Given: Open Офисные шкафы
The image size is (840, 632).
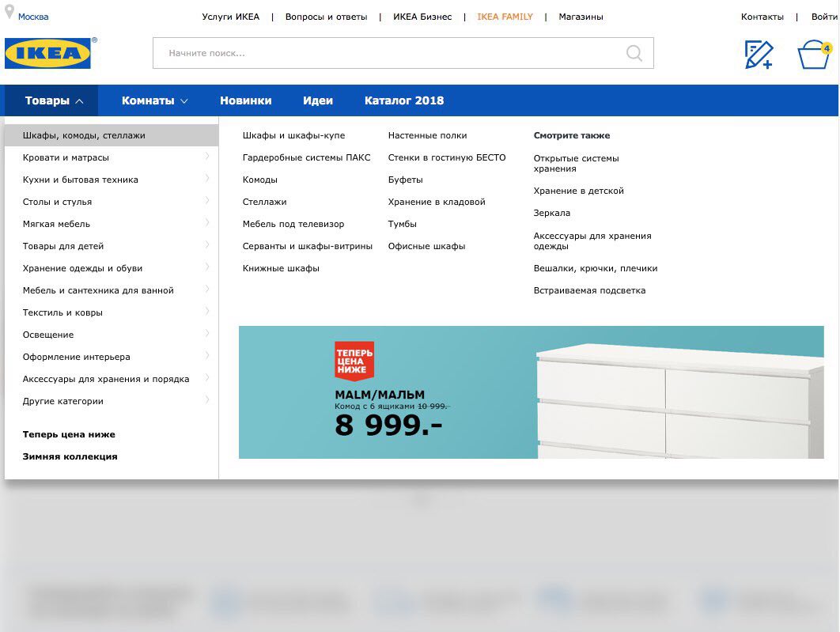Looking at the screenshot, I should coord(427,246).
